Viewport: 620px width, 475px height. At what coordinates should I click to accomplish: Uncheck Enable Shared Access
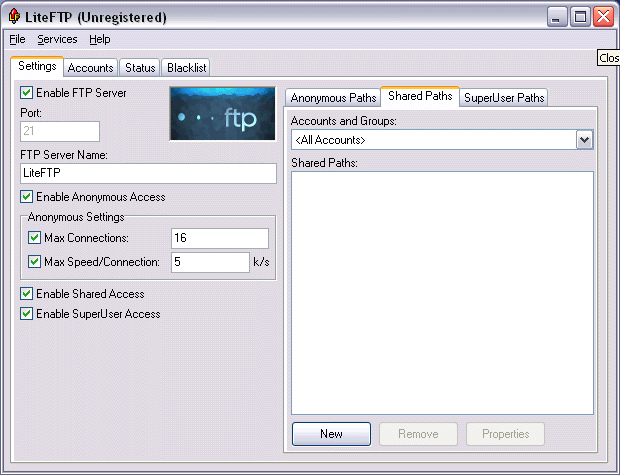click(x=27, y=294)
